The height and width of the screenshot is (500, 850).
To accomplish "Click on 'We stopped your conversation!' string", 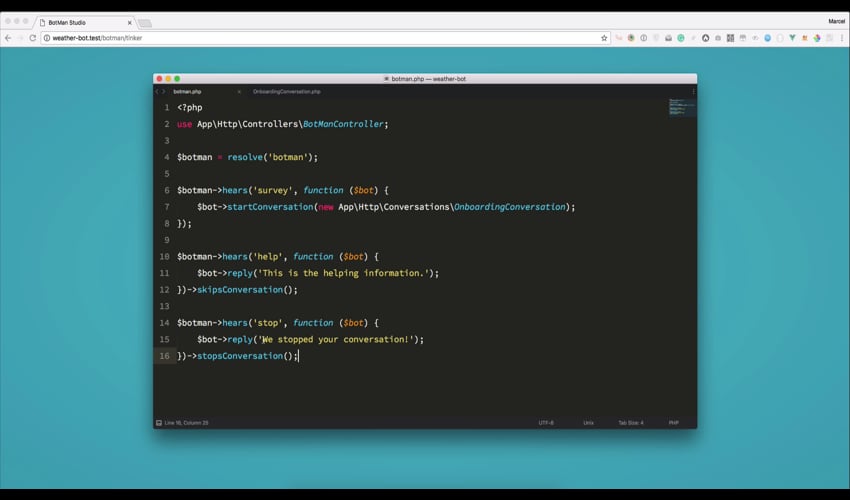I will point(336,339).
